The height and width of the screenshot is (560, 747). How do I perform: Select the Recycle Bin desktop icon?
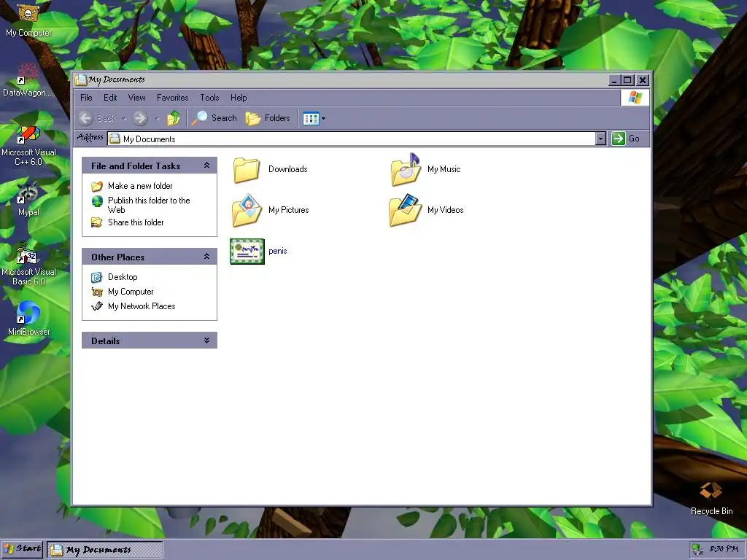pyautogui.click(x=711, y=498)
